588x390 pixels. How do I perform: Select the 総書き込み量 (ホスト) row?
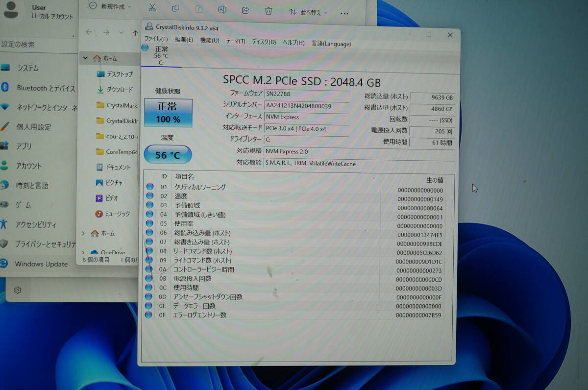point(294,243)
